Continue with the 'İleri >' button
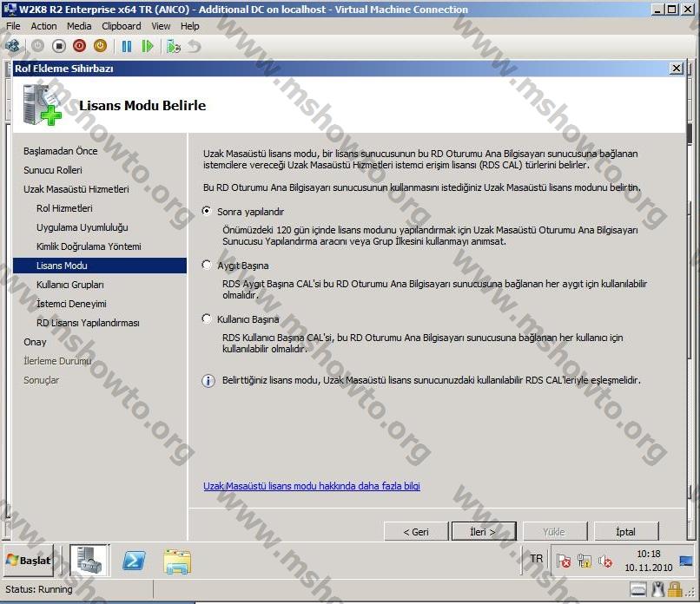700x604 pixels. point(484,531)
